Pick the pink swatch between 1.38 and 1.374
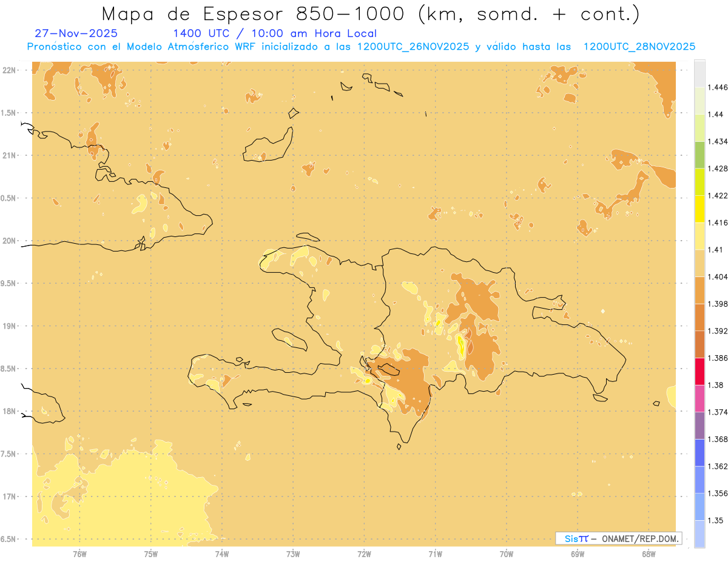 [x=699, y=398]
